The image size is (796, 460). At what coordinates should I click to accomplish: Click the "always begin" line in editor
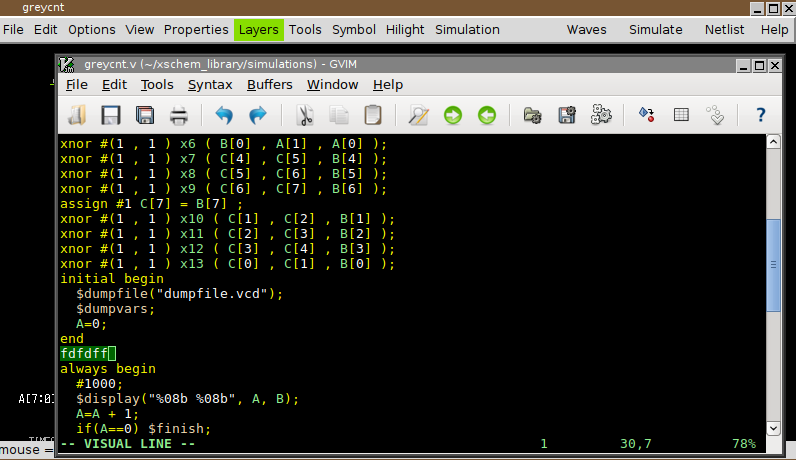(x=108, y=368)
